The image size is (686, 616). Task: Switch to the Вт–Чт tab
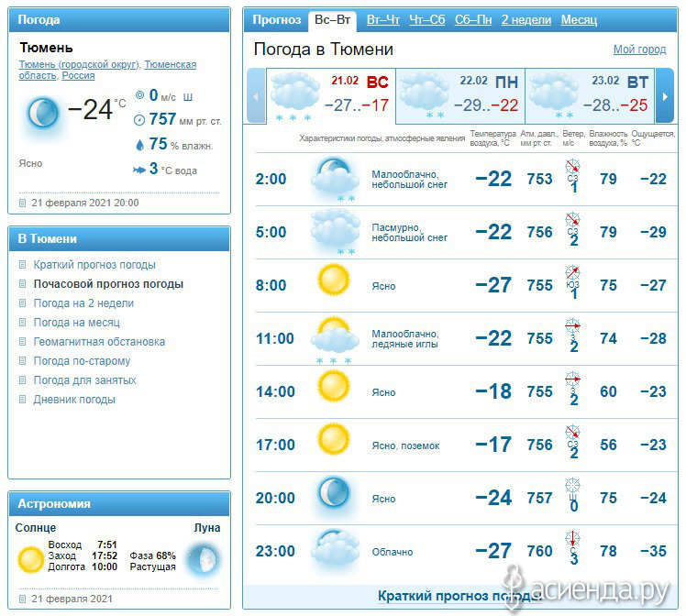(x=382, y=20)
